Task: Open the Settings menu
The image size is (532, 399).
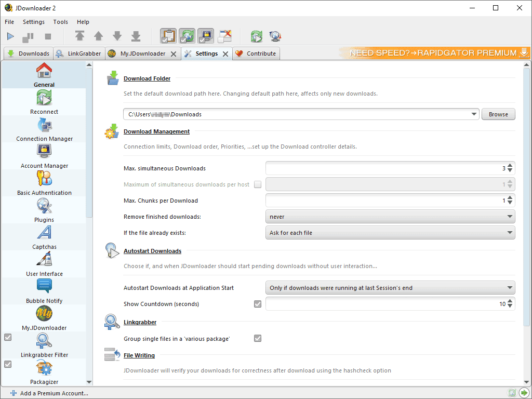Action: [x=34, y=22]
